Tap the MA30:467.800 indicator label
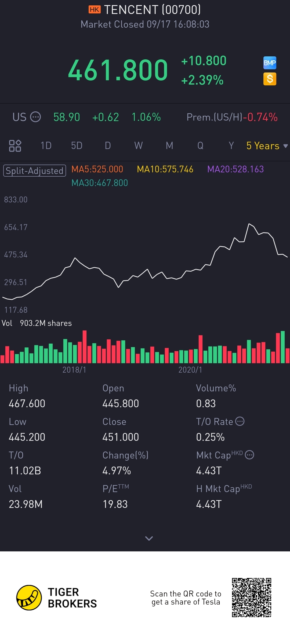290x644 pixels. click(100, 183)
